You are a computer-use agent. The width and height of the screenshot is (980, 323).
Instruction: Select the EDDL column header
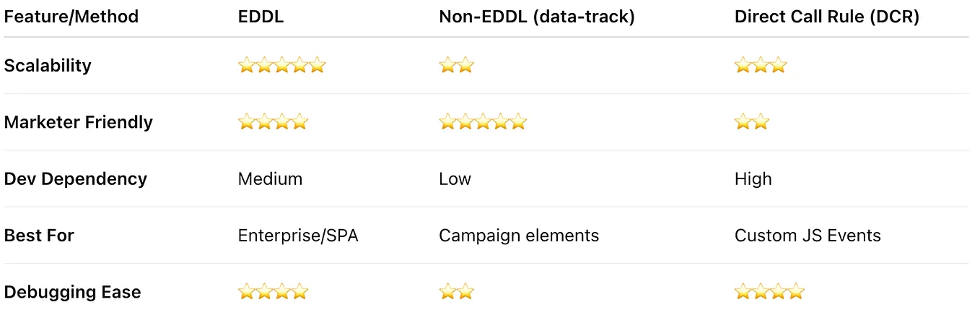point(261,17)
